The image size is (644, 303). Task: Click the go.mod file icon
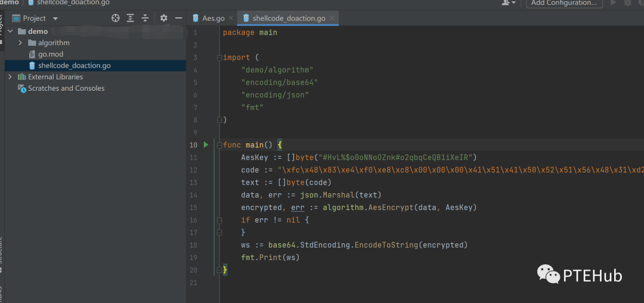click(32, 54)
